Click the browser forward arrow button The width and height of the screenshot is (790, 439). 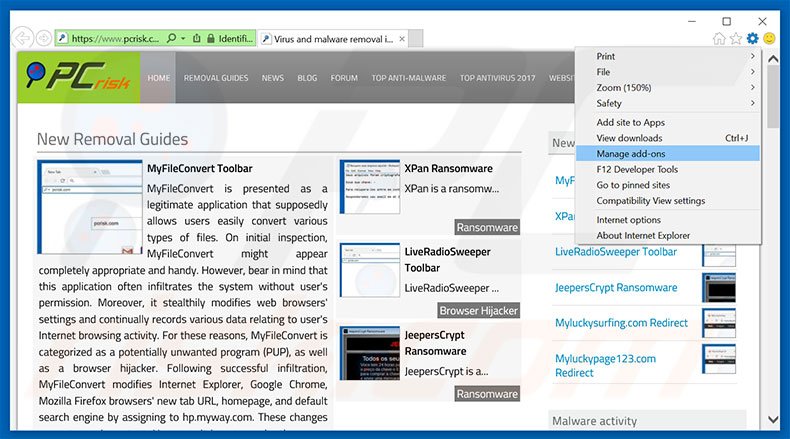point(44,38)
